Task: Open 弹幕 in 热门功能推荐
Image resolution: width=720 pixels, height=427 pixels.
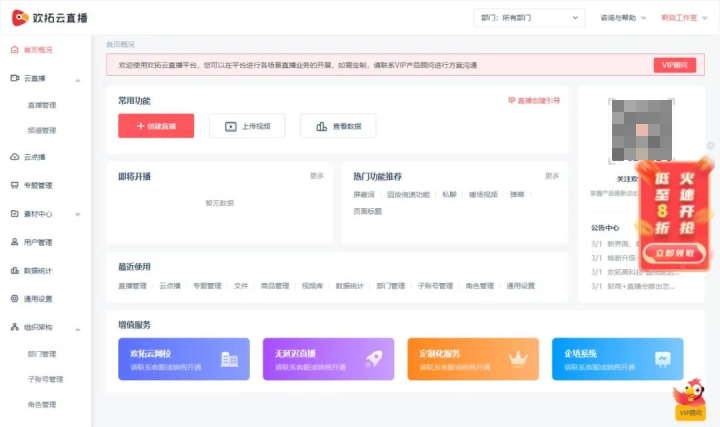Action: (517, 195)
